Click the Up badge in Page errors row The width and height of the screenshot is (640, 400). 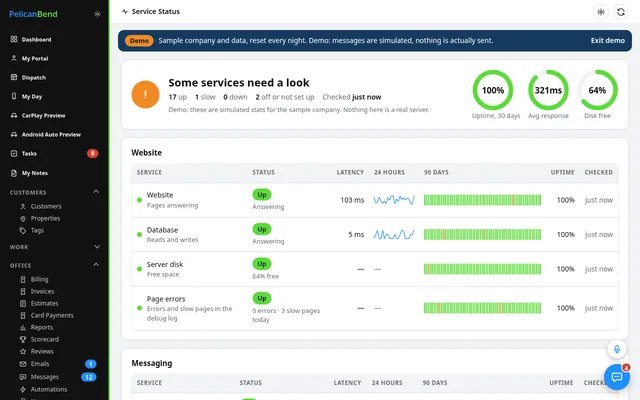[262, 298]
